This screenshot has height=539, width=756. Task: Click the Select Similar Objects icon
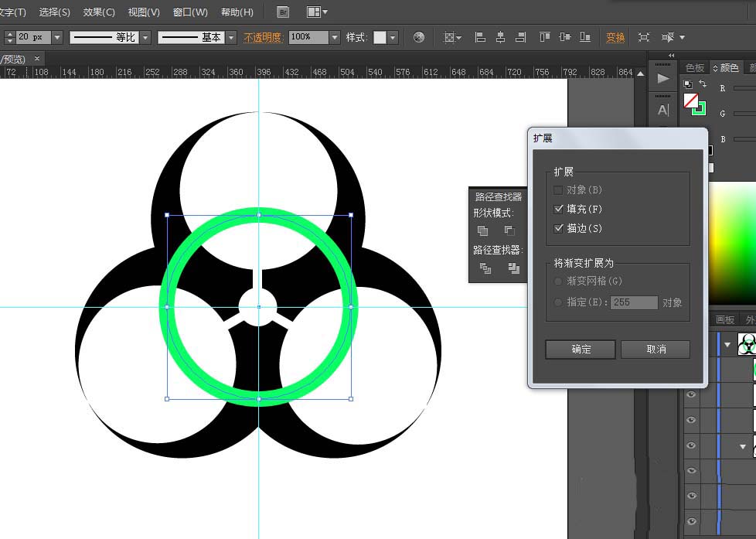click(x=668, y=37)
